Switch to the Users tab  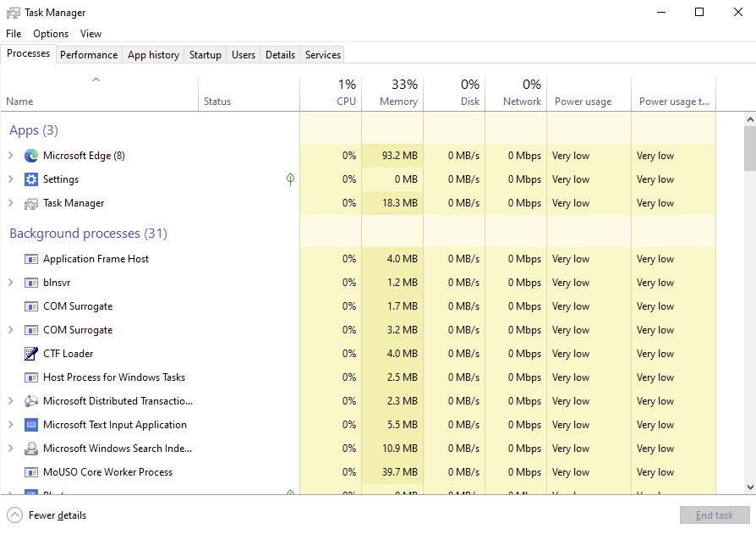click(x=244, y=55)
